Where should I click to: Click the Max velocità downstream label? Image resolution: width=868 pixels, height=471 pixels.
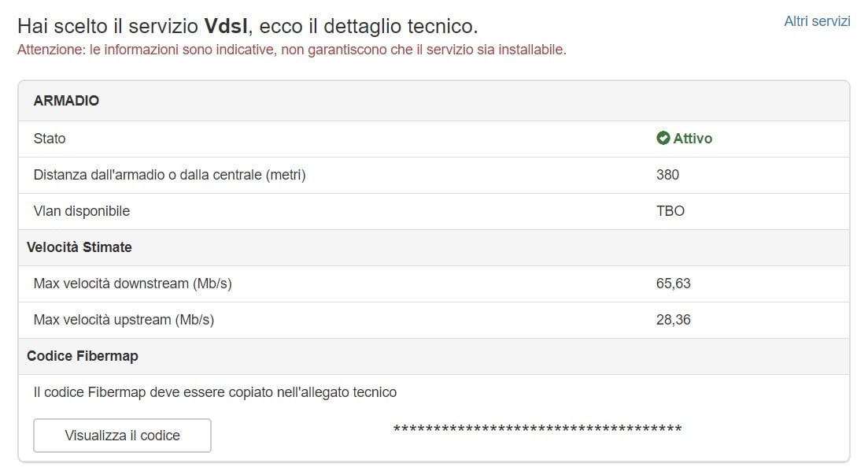132,284
